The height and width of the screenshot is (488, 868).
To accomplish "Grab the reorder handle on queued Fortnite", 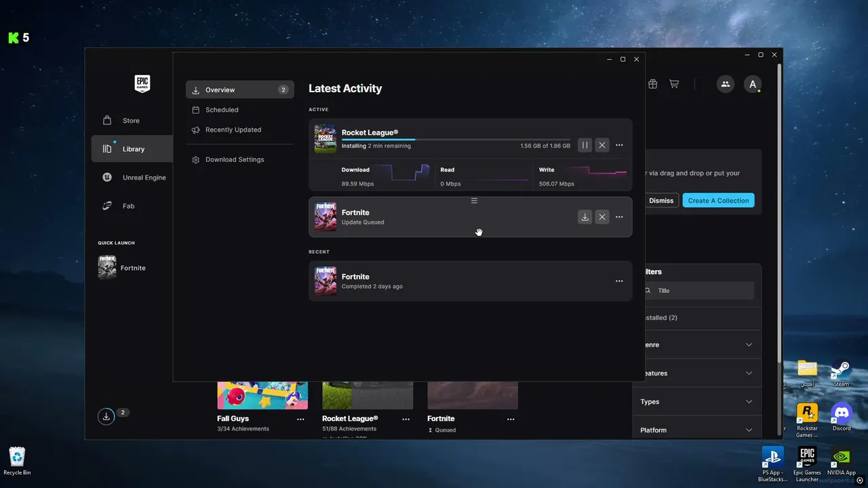I will pos(474,201).
